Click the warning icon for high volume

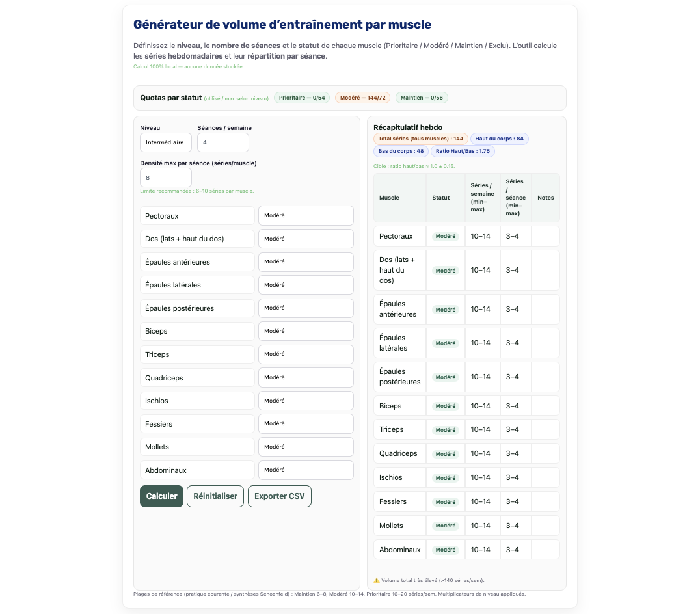377,580
